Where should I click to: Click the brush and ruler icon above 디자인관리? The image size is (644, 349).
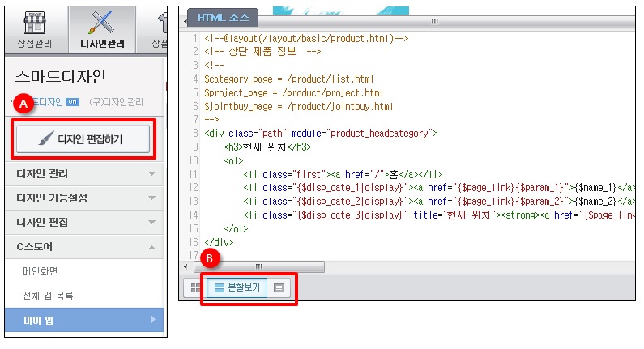(101, 23)
